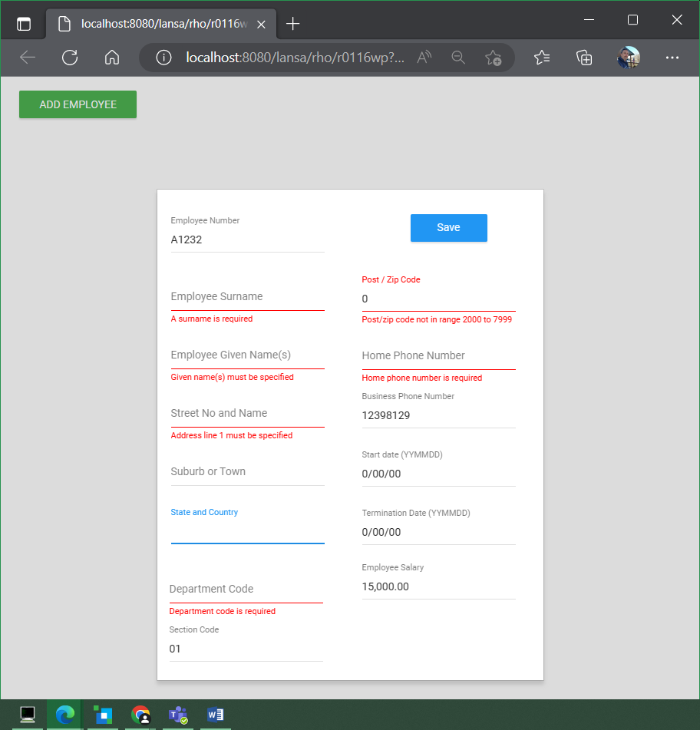
Task: Select the Department Code input
Action: click(x=246, y=590)
